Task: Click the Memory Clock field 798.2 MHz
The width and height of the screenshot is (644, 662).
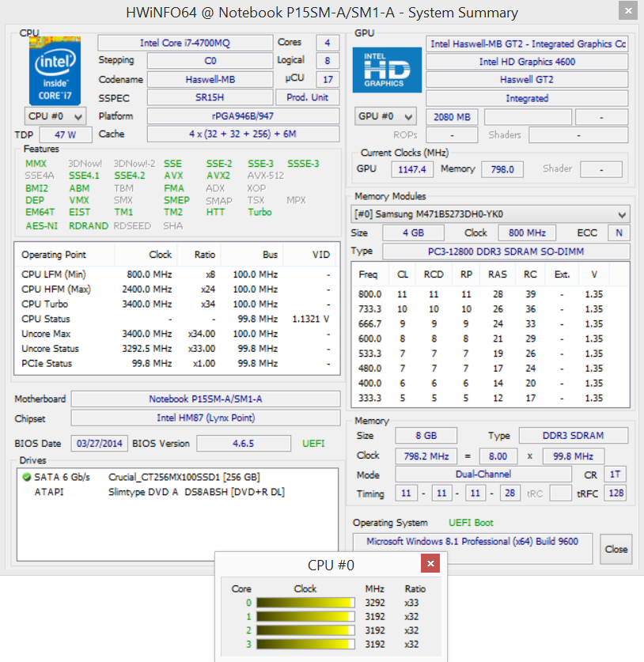Action: (426, 456)
